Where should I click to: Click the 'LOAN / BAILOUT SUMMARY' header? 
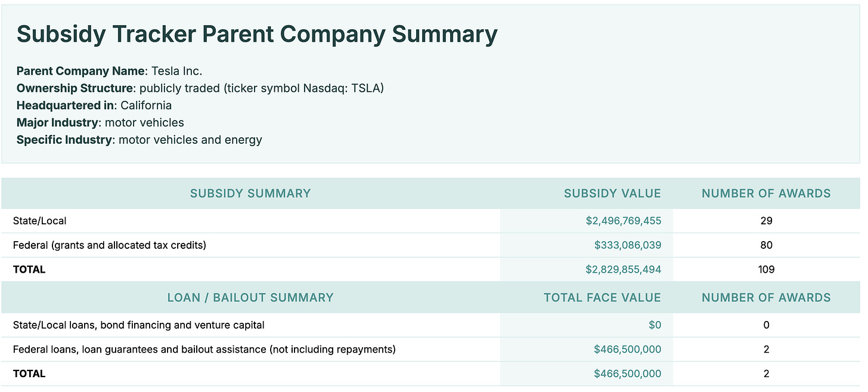point(250,298)
